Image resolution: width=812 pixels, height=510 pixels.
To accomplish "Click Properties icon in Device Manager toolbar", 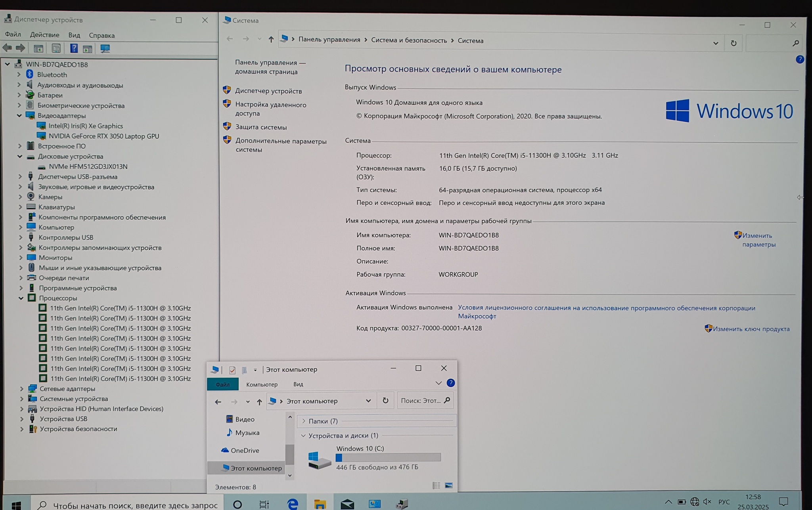I will click(56, 48).
